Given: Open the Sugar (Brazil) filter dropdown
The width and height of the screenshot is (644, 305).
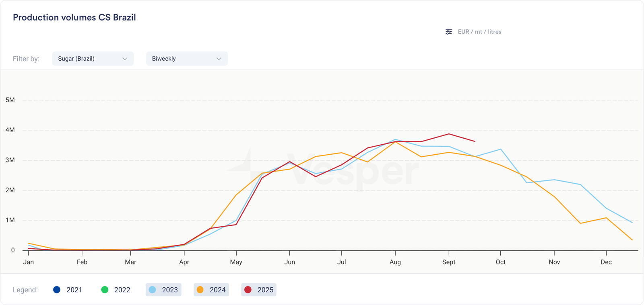Looking at the screenshot, I should [x=93, y=59].
